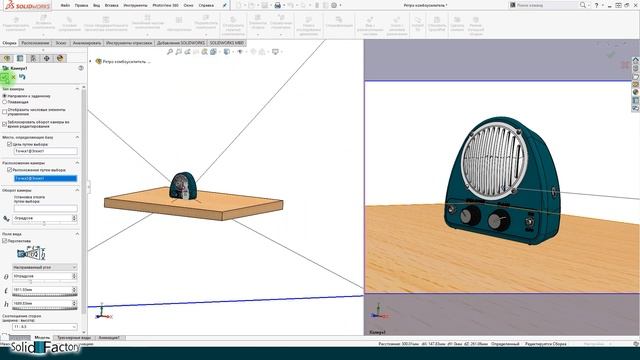This screenshot has height=360, width=640.
Task: Cancel camera editing with the X icon
Action: coord(13,77)
